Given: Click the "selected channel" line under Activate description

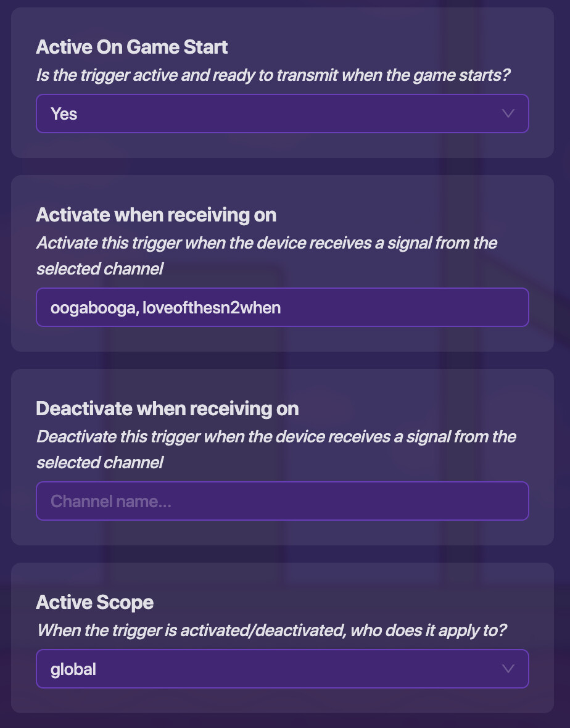Looking at the screenshot, I should pos(99,269).
